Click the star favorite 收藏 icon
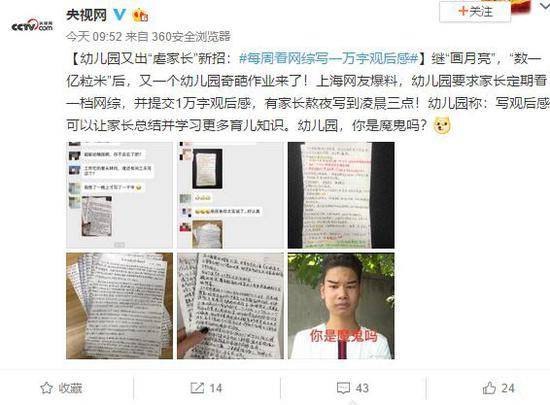The height and width of the screenshot is (405, 550). click(46, 388)
